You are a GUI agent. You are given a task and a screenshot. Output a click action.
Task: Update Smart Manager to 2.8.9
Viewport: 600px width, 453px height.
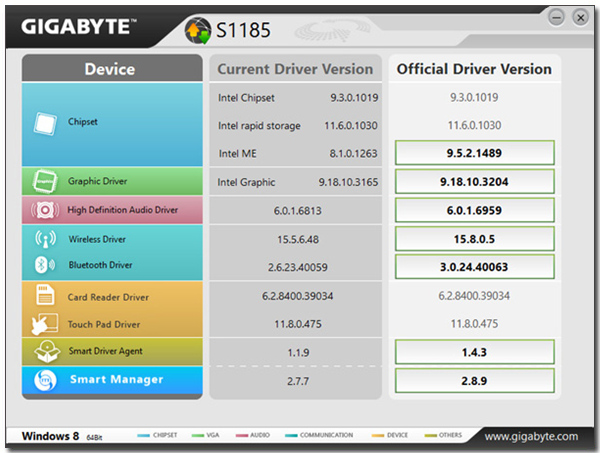474,381
